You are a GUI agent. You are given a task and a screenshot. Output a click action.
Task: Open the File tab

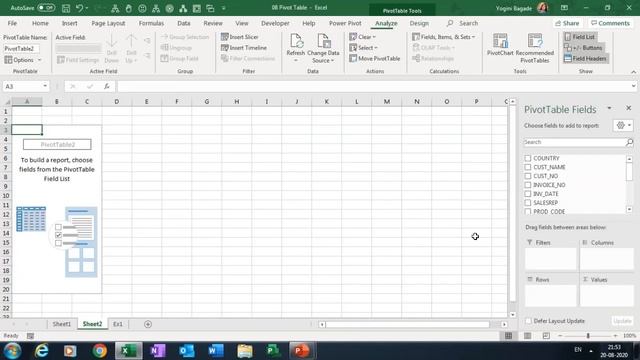click(x=12, y=23)
